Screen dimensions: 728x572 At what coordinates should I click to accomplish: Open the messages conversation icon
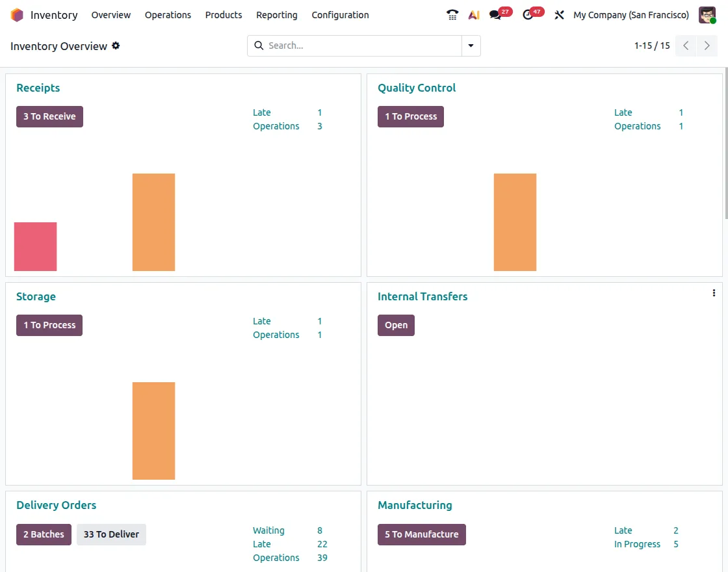tap(495, 14)
